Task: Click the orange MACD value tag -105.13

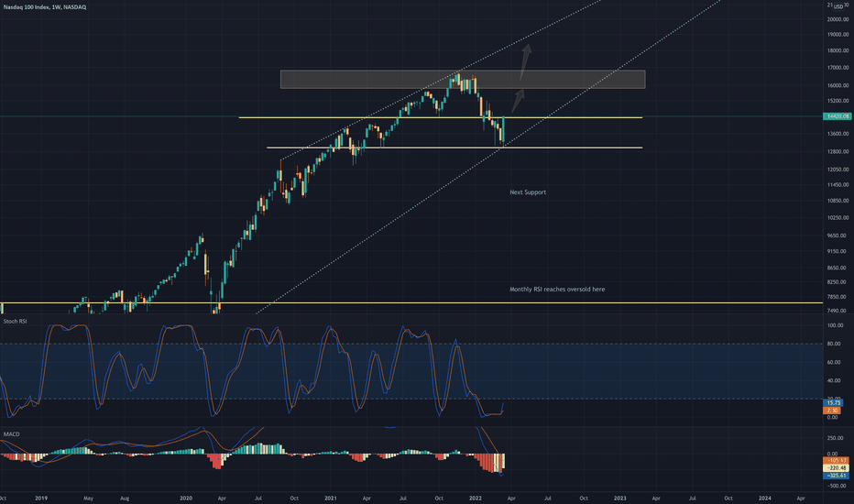Action: (x=836, y=460)
